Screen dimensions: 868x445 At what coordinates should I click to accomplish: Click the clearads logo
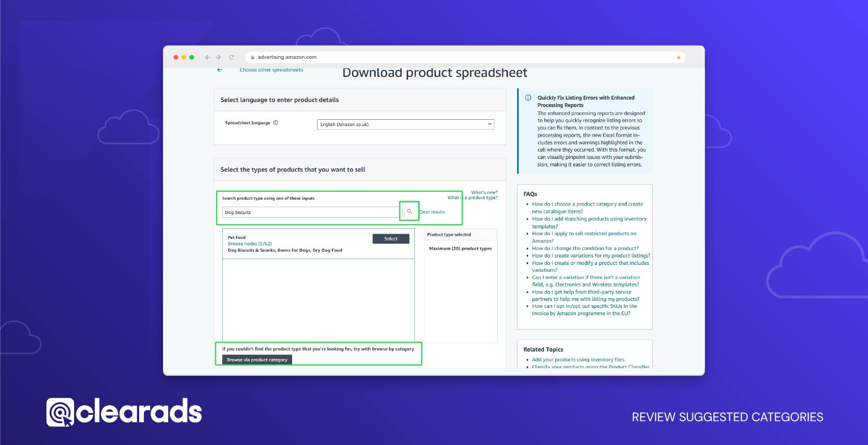click(124, 412)
